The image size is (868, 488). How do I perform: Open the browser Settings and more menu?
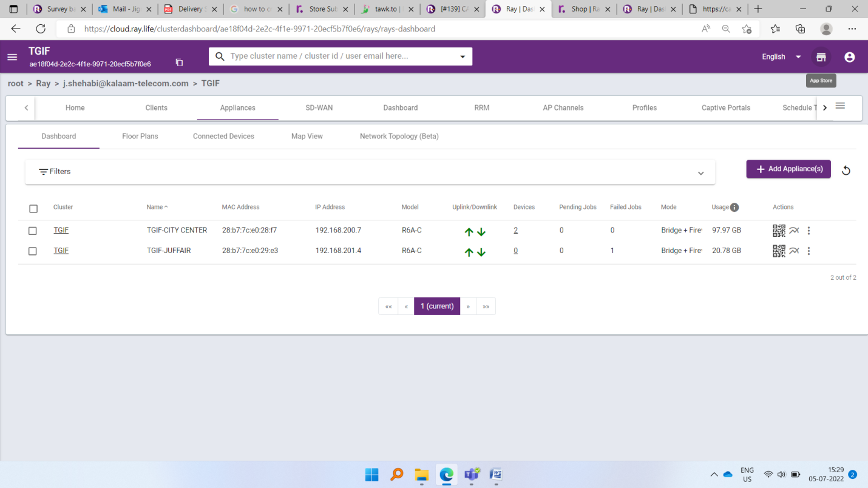[x=852, y=29]
